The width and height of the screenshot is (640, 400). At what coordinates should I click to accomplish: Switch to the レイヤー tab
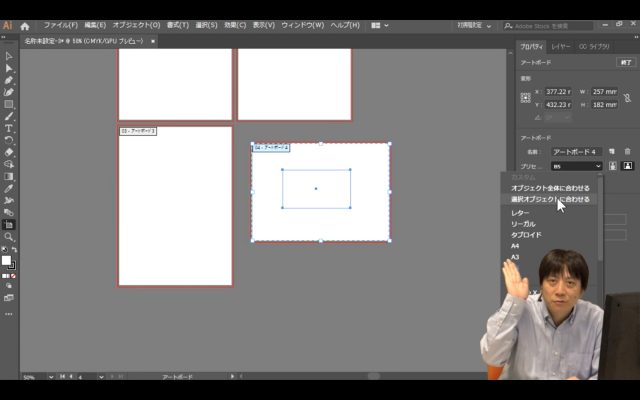pos(561,47)
